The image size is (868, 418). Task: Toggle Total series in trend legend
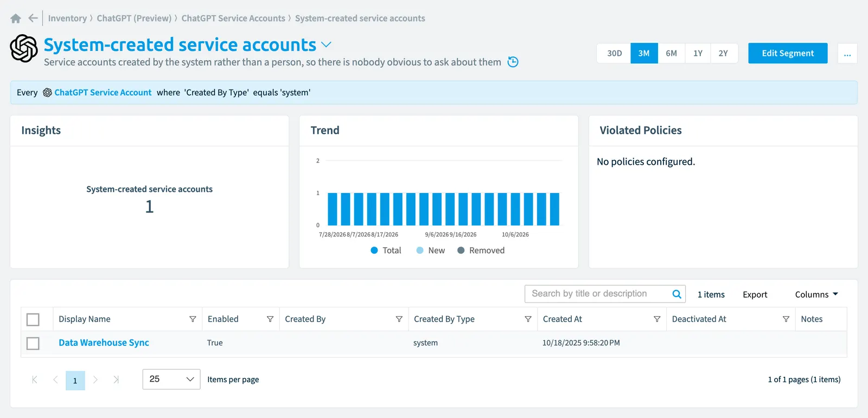(386, 250)
